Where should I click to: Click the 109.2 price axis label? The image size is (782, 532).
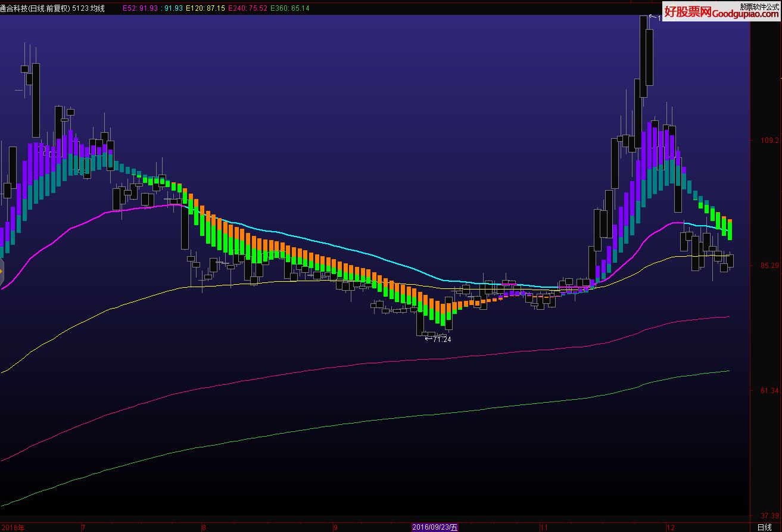click(770, 141)
